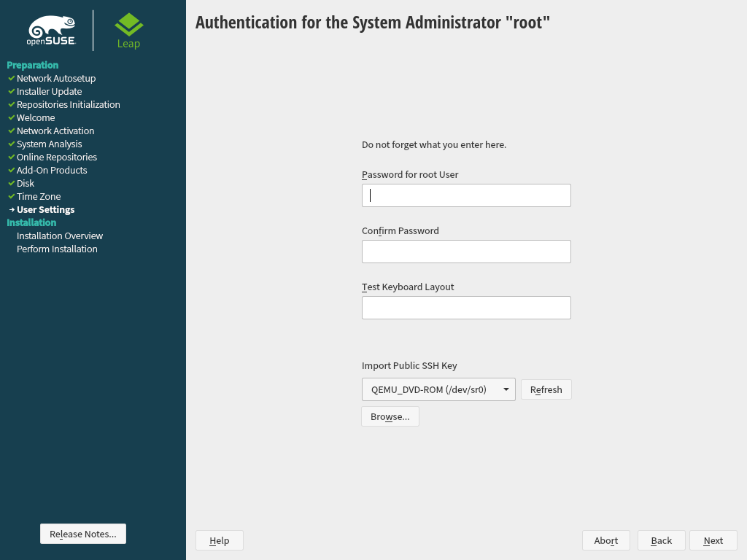Click Add-On Products in the sidebar
The width and height of the screenshot is (747, 560).
[52, 170]
